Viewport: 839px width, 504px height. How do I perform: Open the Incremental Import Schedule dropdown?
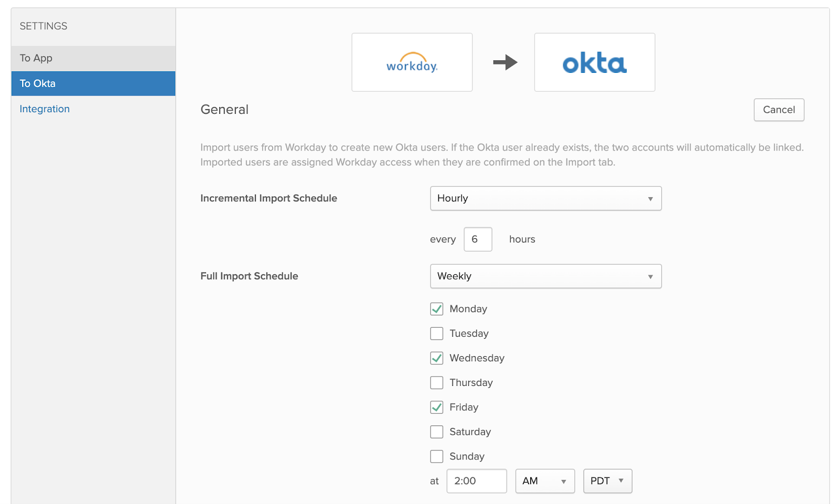click(545, 198)
